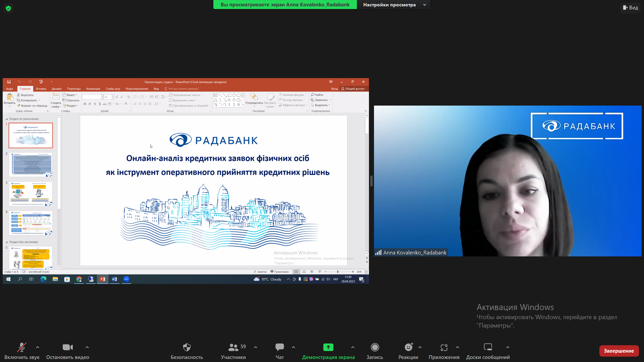This screenshot has width=644, height=362.
Task: Select slide 3 thumbnail
Action: tap(31, 194)
